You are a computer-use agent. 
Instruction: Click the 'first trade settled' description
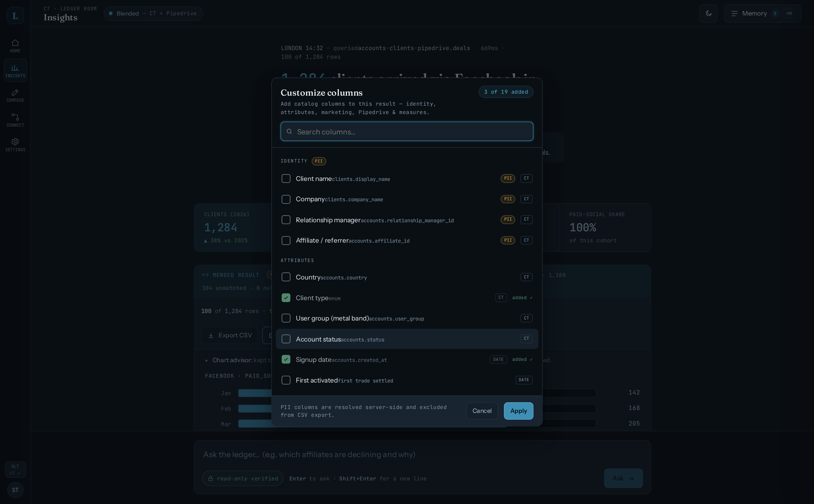[366, 381]
